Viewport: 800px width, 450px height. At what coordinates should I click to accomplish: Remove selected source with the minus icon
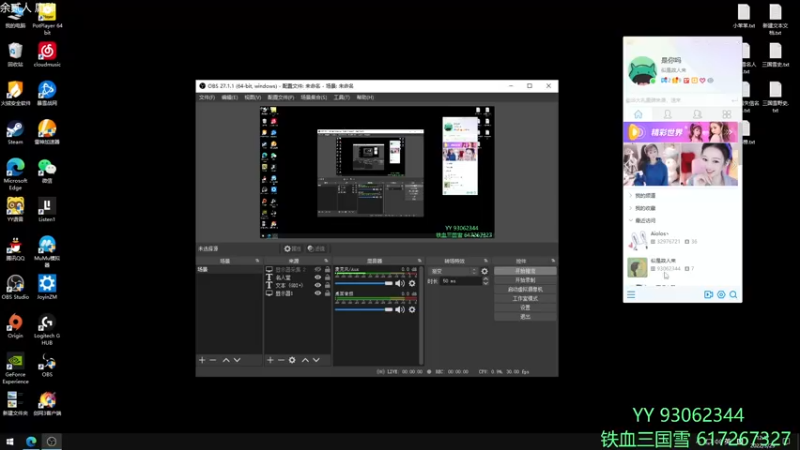pos(281,360)
